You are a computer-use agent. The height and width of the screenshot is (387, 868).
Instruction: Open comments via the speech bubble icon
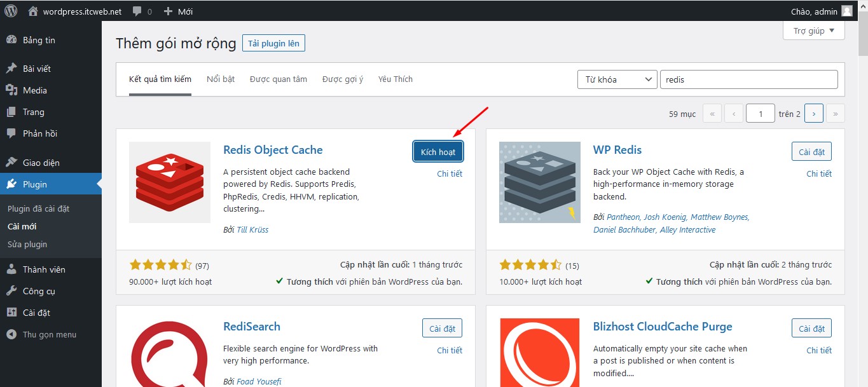tap(135, 11)
